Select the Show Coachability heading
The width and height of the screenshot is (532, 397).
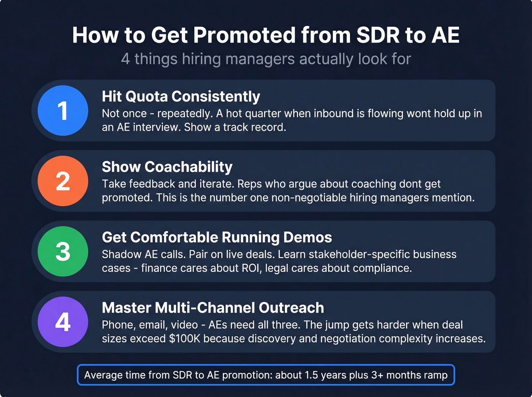(167, 167)
